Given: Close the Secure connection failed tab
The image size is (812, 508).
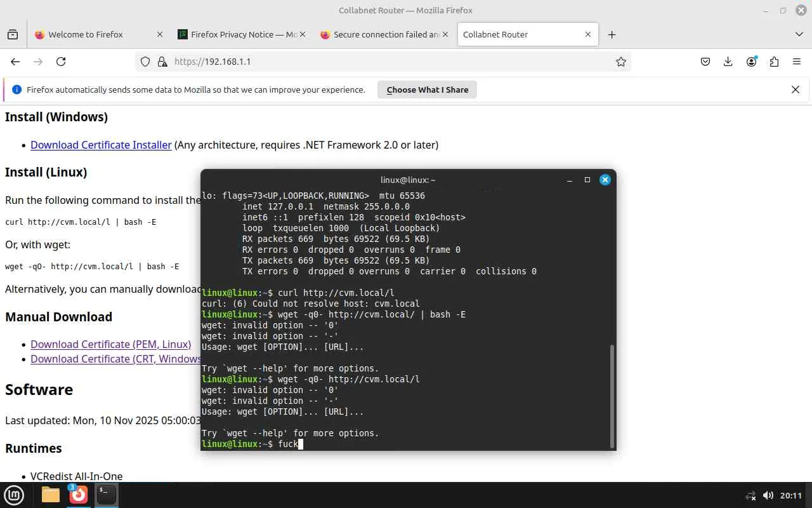Looking at the screenshot, I should tap(445, 35).
